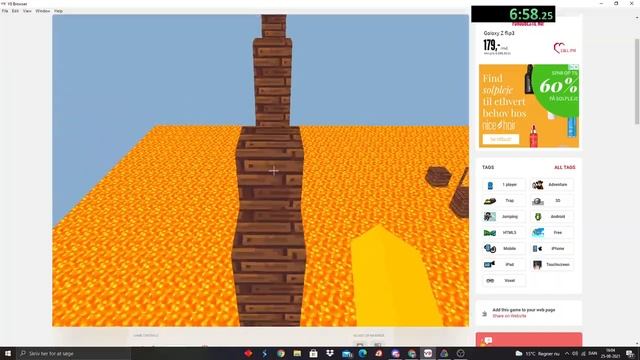Open Microsoft Edge from taskbar

pyautogui.click(x=362, y=353)
